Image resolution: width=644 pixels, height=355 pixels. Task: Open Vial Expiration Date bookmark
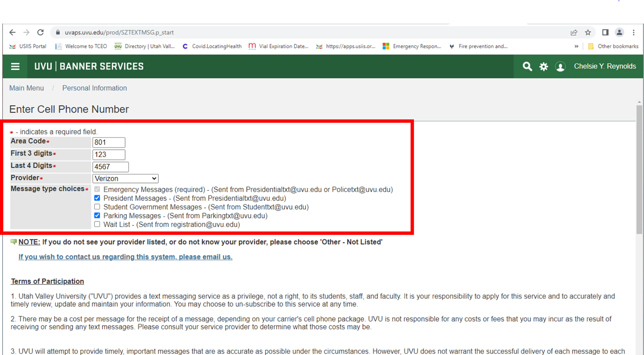(279, 46)
